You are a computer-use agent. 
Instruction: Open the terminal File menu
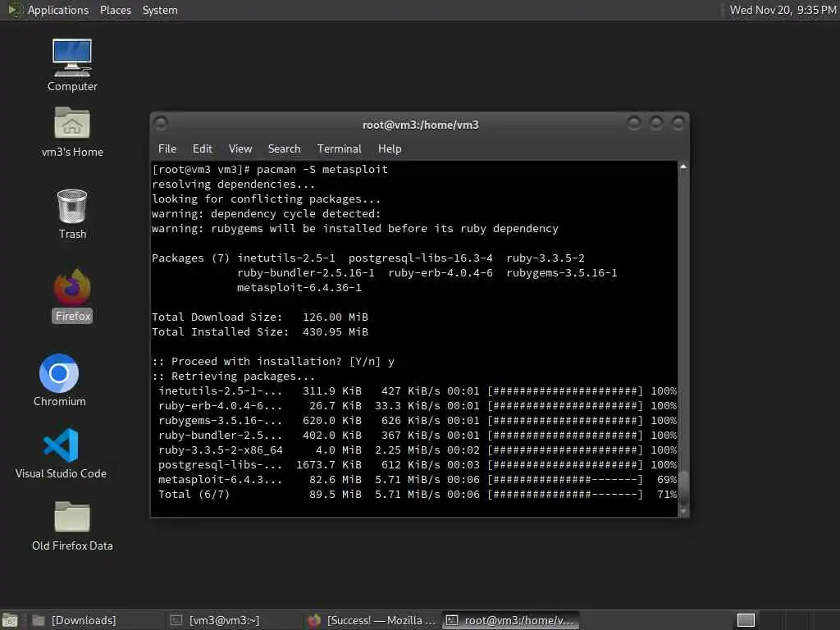[167, 148]
